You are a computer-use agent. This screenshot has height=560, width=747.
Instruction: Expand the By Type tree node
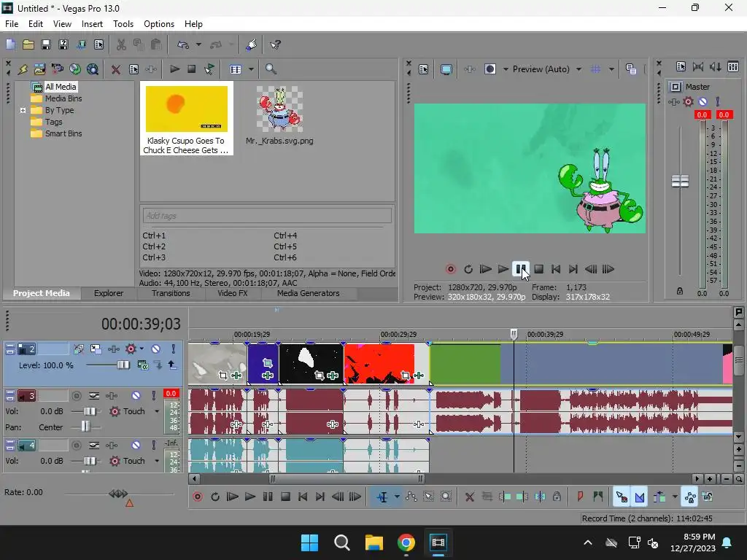(x=23, y=110)
